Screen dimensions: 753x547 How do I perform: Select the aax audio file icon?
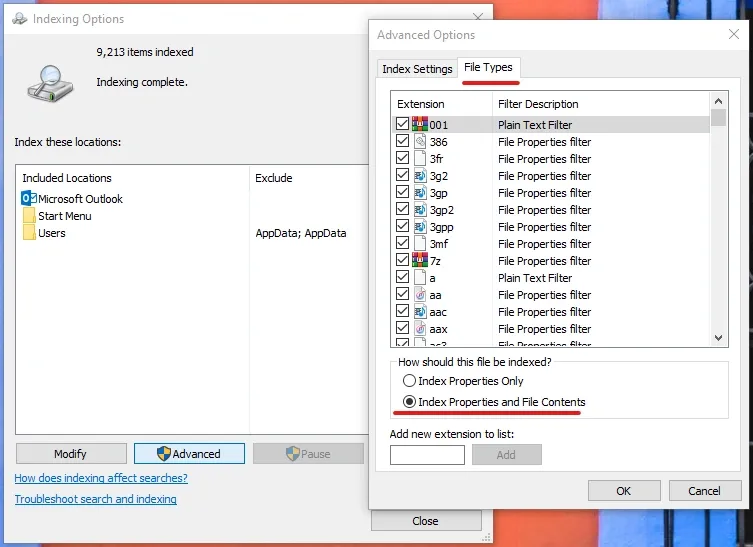[x=420, y=328]
